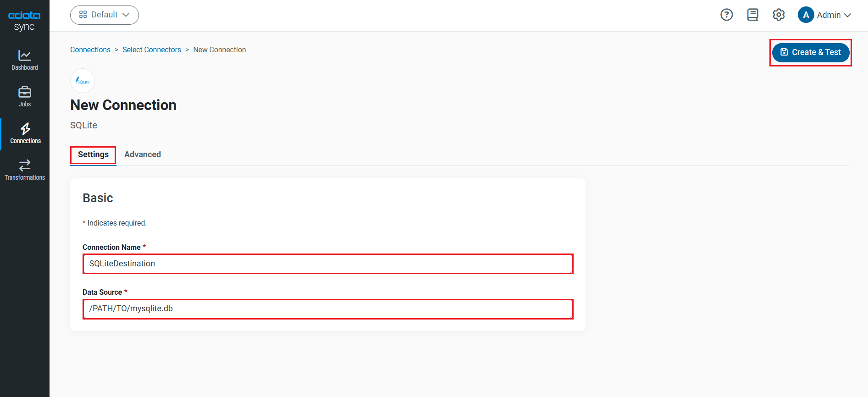868x397 pixels.
Task: Select the Connections lightning icon
Action: (x=25, y=129)
